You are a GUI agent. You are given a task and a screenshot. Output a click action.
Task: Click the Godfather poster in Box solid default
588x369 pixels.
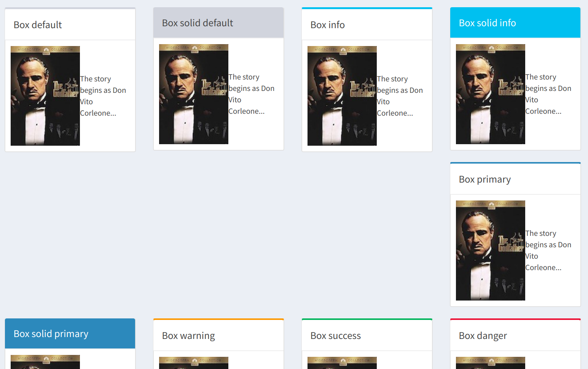(193, 94)
